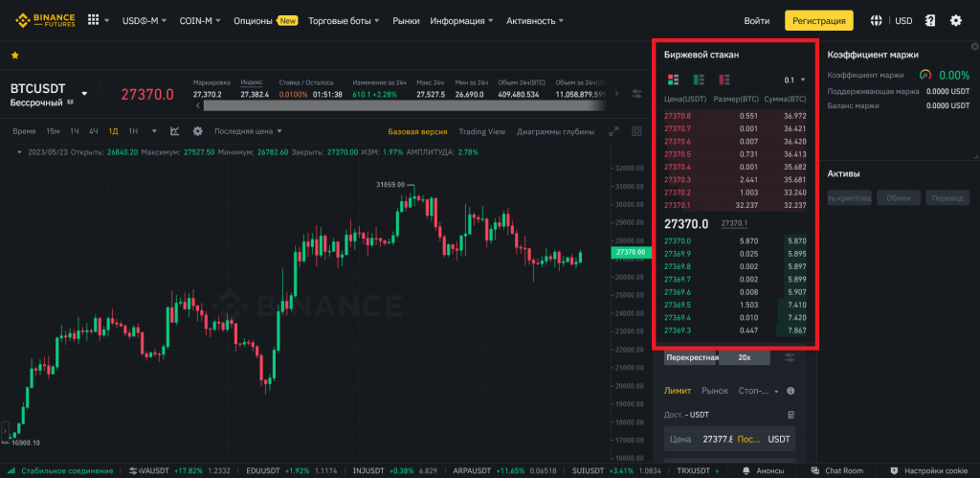Close the margin ratio panel
The height and width of the screenshot is (478, 980).
point(974,47)
